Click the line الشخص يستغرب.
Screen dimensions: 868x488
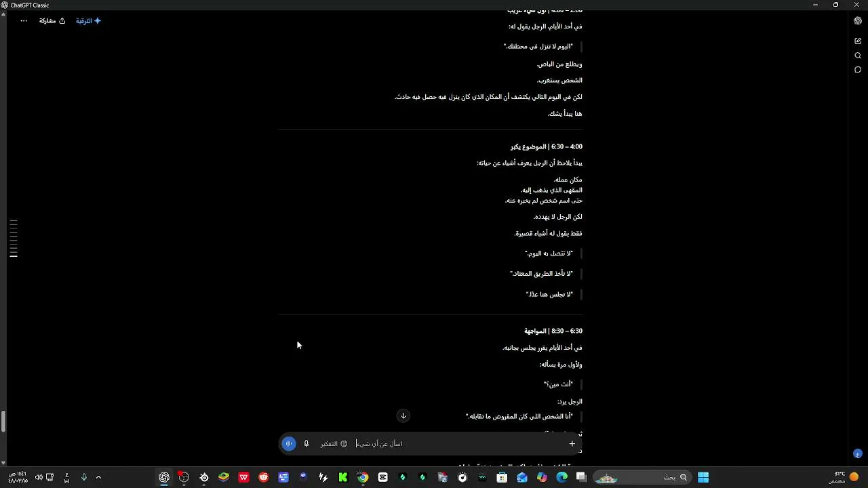(559, 81)
